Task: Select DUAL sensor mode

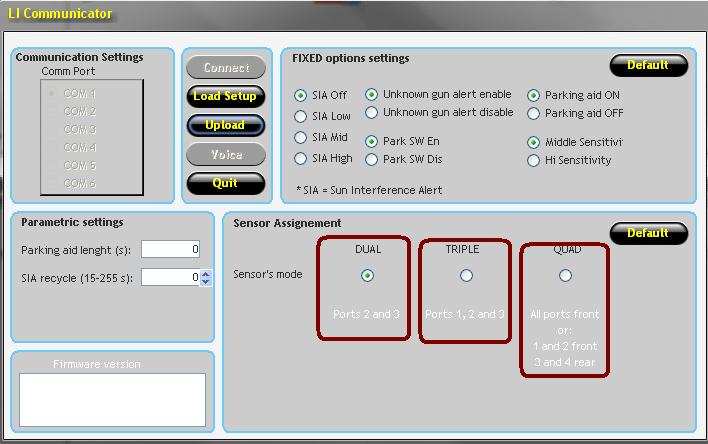Action: 367,276
